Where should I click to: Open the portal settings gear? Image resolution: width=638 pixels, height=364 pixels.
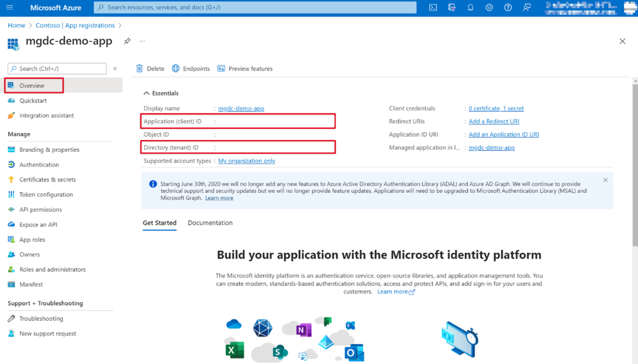(489, 7)
